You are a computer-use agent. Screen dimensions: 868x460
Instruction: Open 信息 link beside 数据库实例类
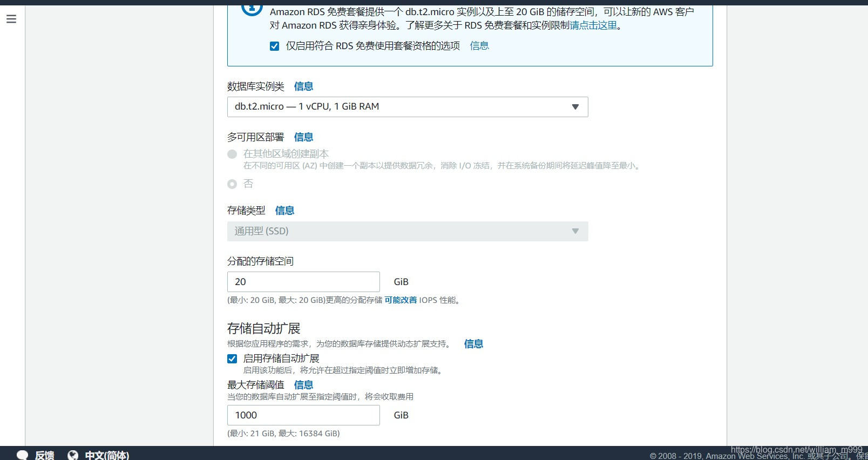303,86
